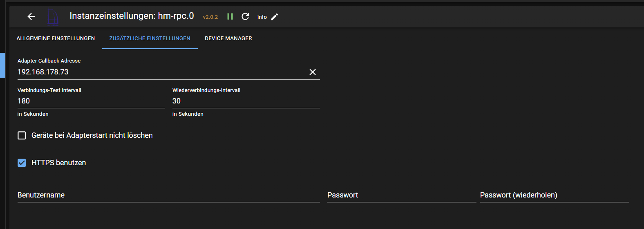
Task: Clear the Adapter Callback Adresse value
Action: click(313, 72)
